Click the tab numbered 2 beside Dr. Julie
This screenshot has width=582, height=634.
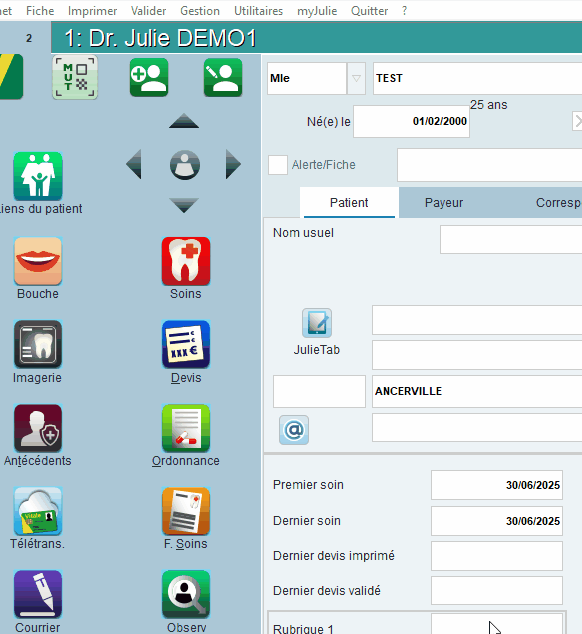29,38
